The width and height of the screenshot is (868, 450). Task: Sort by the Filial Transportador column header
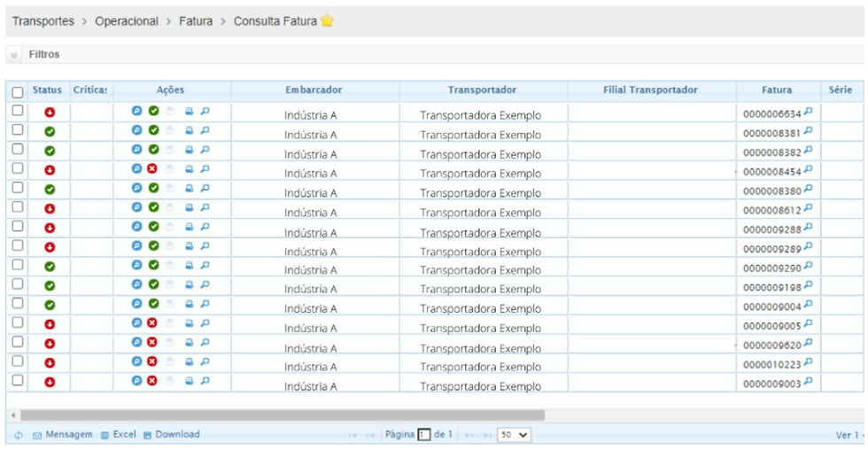pos(650,89)
